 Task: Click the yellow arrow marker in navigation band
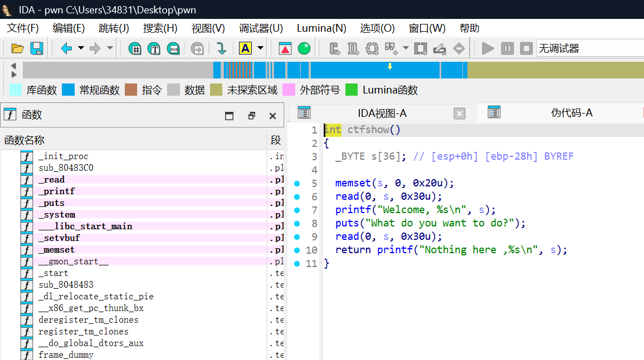[390, 66]
